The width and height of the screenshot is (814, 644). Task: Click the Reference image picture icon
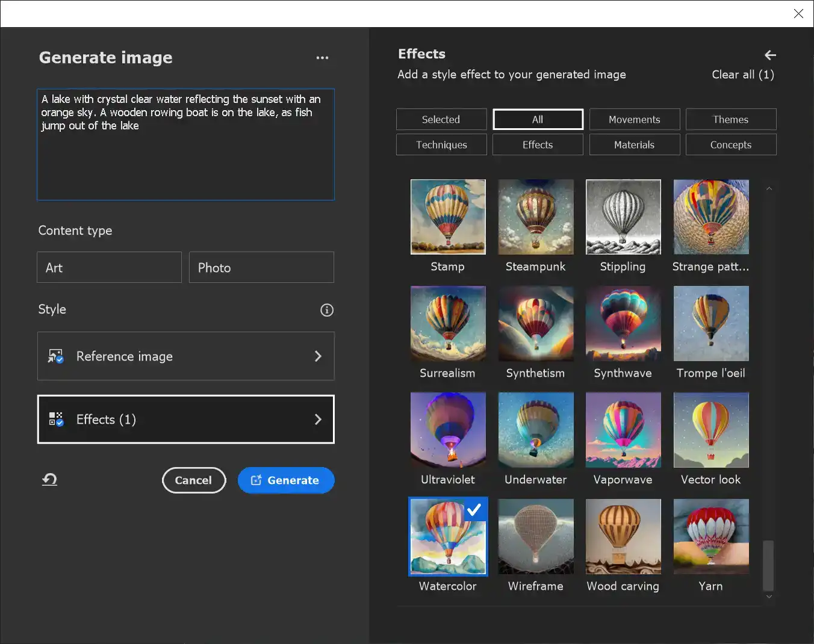56,356
